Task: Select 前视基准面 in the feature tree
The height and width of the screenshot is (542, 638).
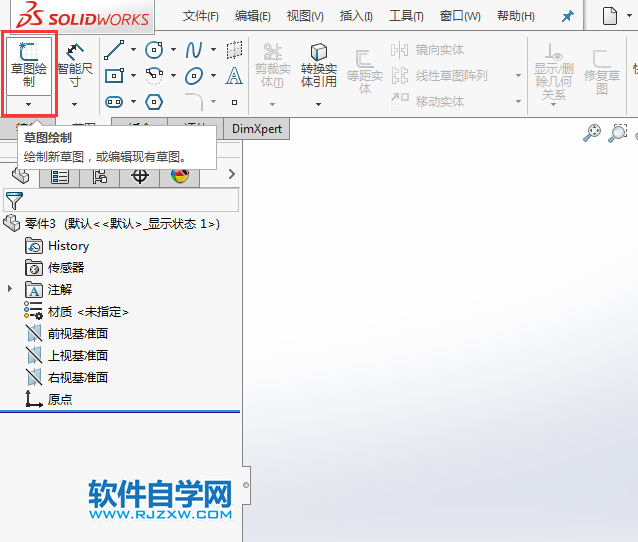Action: click(x=77, y=334)
